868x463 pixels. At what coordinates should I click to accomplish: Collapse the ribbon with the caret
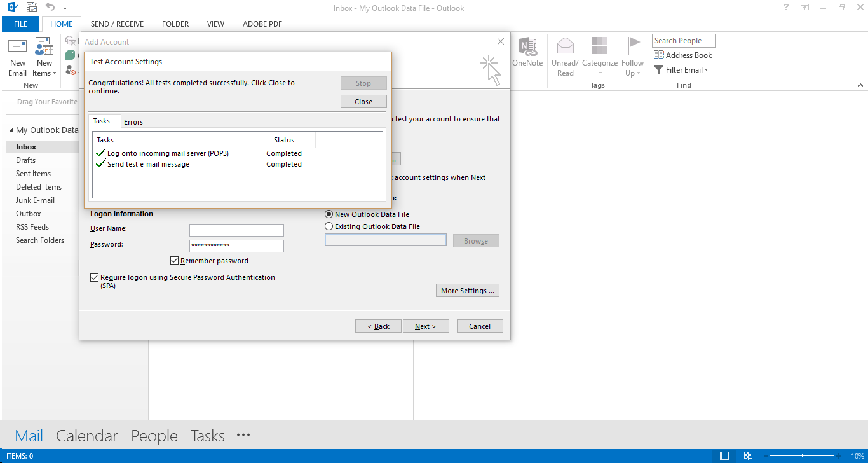[860, 85]
